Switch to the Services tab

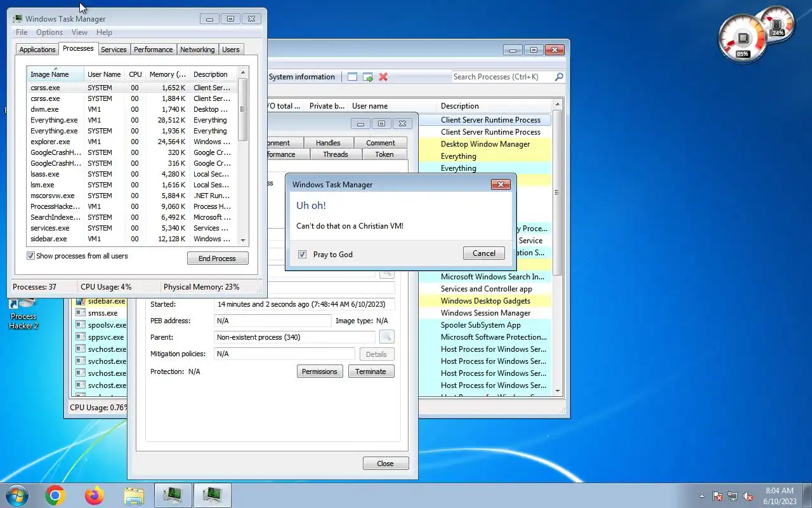[x=114, y=50]
